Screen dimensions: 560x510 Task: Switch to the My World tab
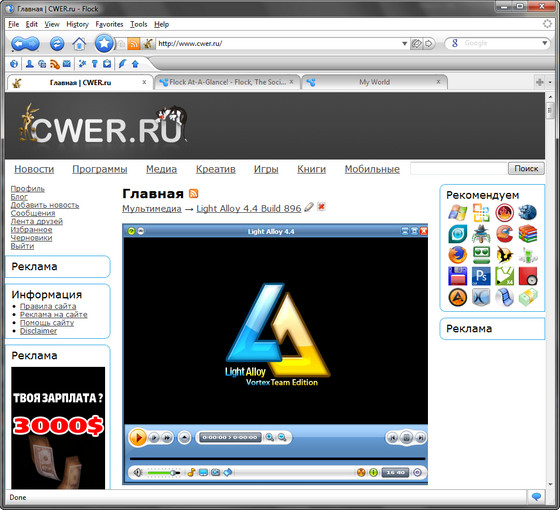375,82
